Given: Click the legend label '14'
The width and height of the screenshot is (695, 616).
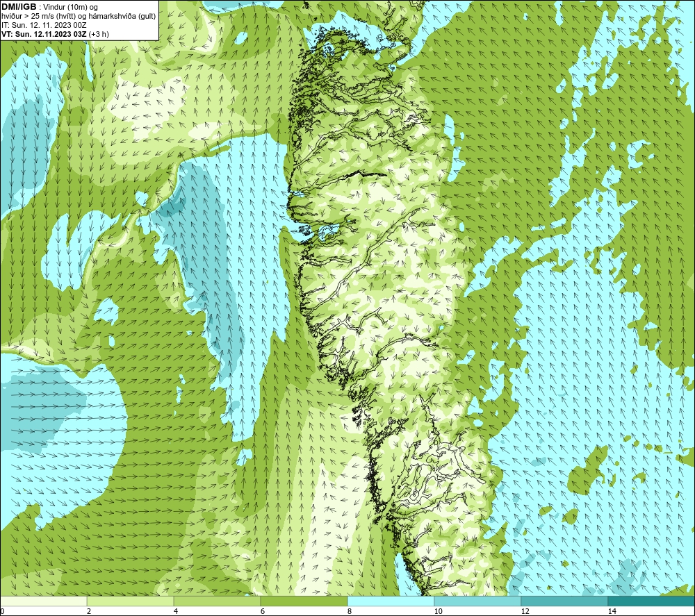Looking at the screenshot, I should [612, 611].
